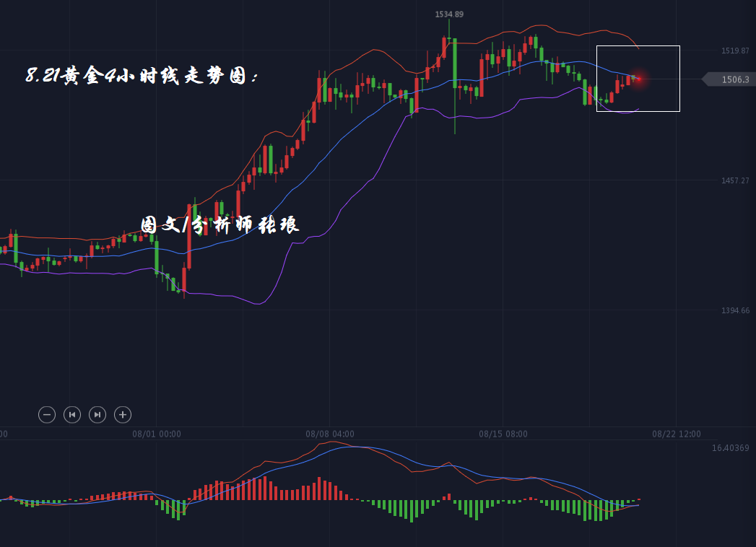This screenshot has height=547, width=756.
Task: Click the 1534.89 high price marker
Action: tap(449, 14)
